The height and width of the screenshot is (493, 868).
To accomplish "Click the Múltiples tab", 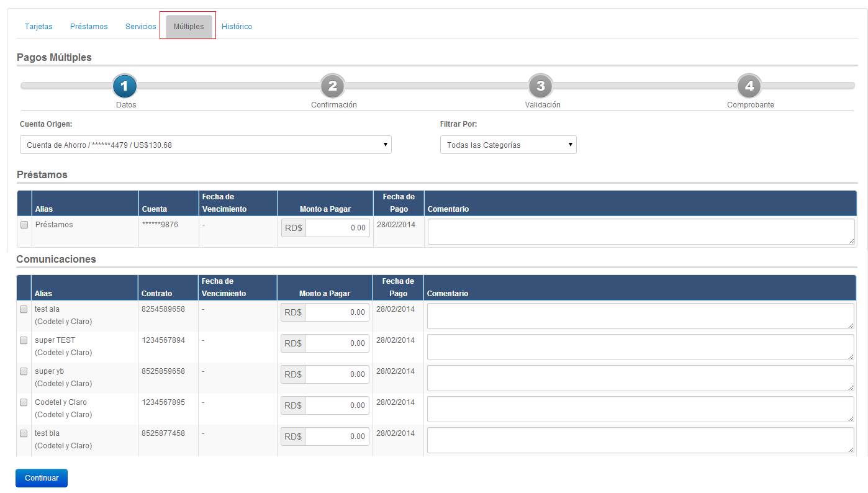I will click(x=189, y=27).
